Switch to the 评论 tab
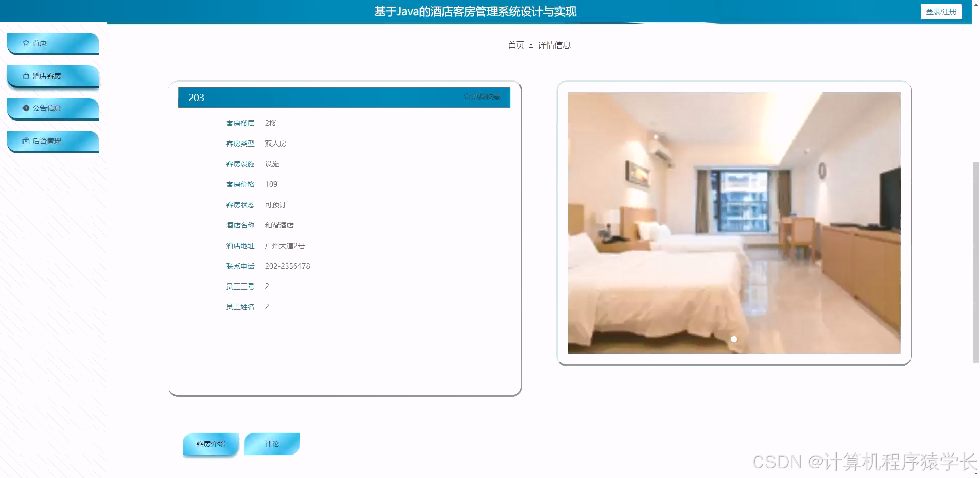This screenshot has width=980, height=478. click(x=272, y=444)
